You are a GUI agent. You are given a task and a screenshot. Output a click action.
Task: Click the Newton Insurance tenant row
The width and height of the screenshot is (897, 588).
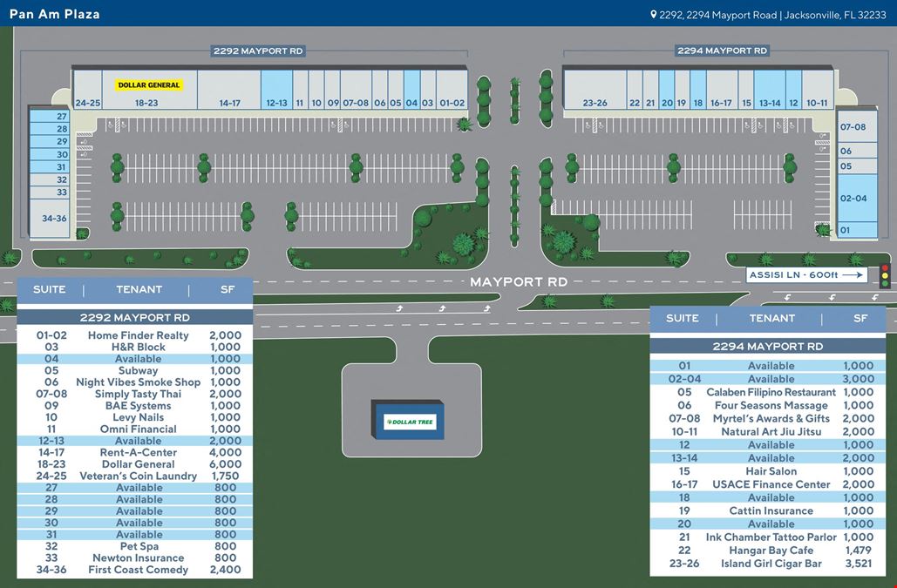click(135, 558)
